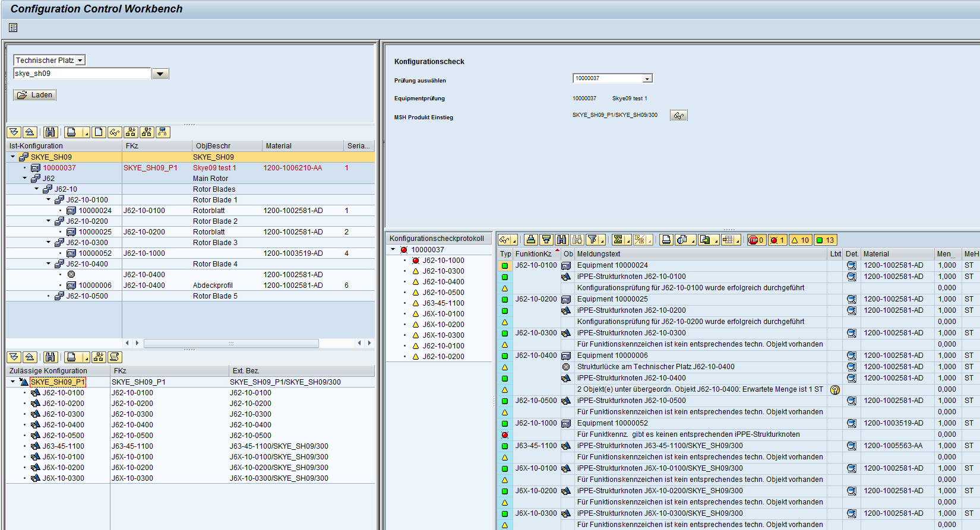The width and height of the screenshot is (980, 530).
Task: Print the Ist-Konfiguration tree
Action: [72, 132]
